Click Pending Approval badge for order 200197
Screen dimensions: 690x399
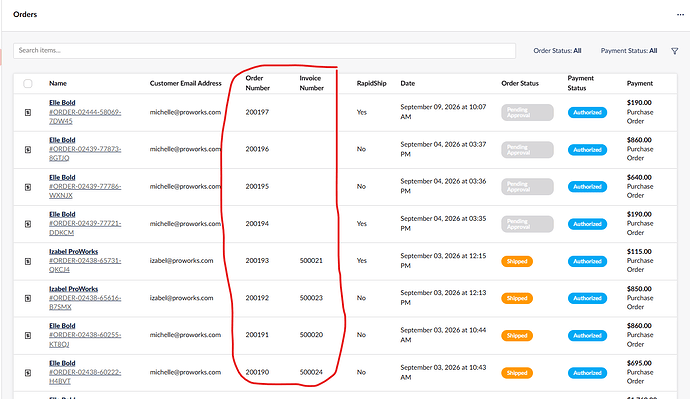click(527, 113)
